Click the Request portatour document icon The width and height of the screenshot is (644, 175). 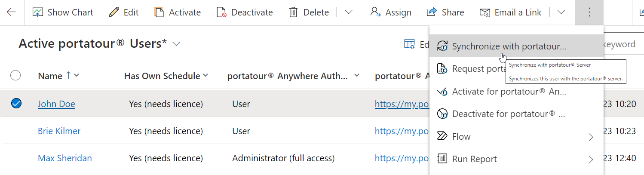pos(442,69)
